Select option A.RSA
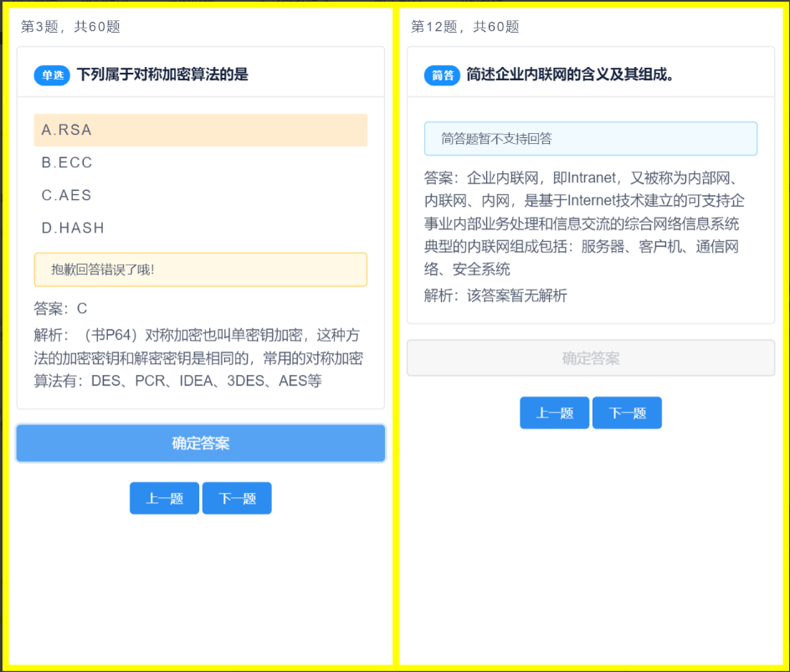Image resolution: width=790 pixels, height=672 pixels. pos(200,131)
